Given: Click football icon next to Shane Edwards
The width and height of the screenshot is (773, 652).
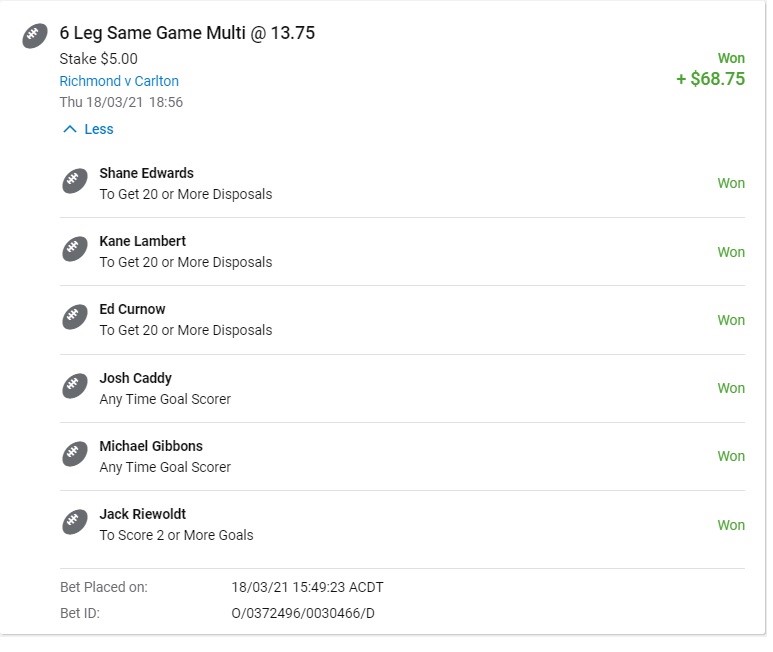Looking at the screenshot, I should (74, 182).
